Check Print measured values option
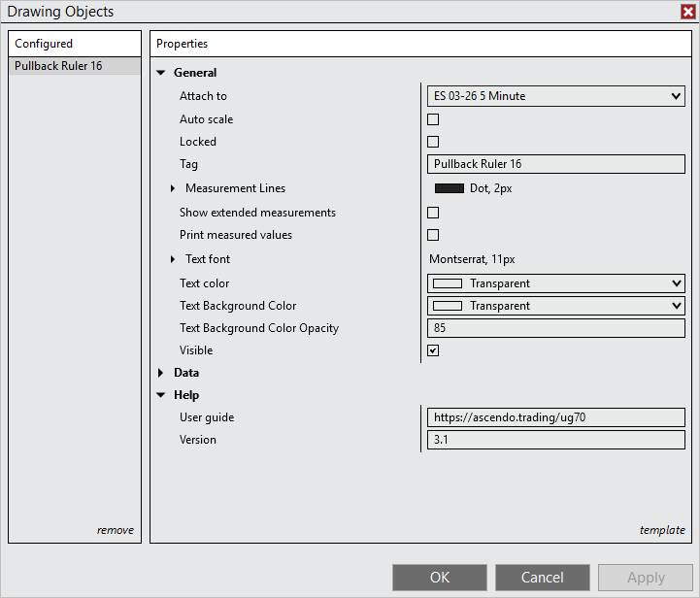 pos(433,235)
